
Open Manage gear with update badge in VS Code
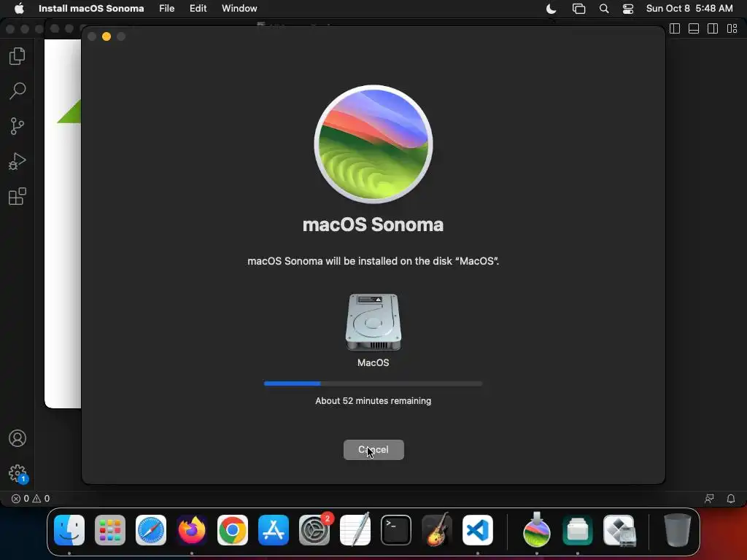[18, 474]
